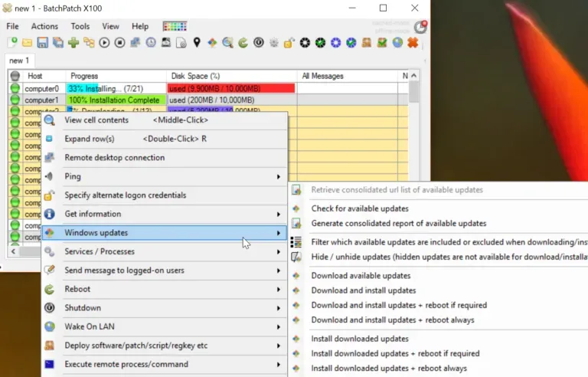This screenshot has height=377, width=588.
Task: Open the Actions menu
Action: coord(44,26)
